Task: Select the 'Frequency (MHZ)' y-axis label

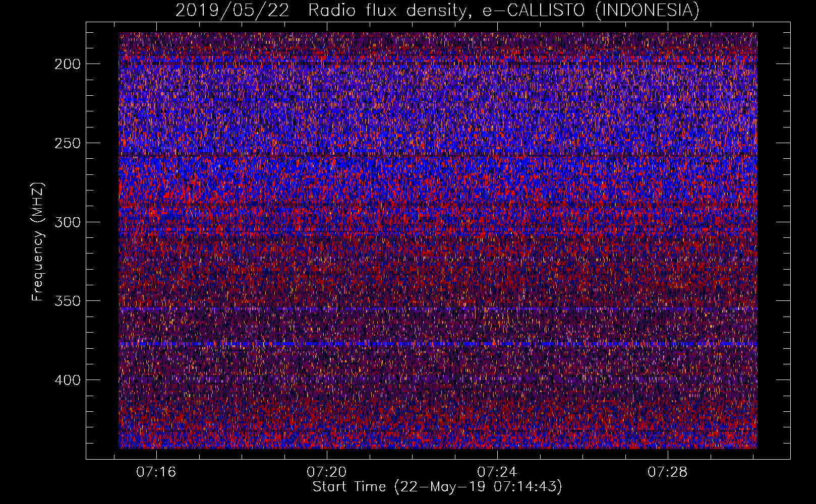Action: pyautogui.click(x=38, y=241)
